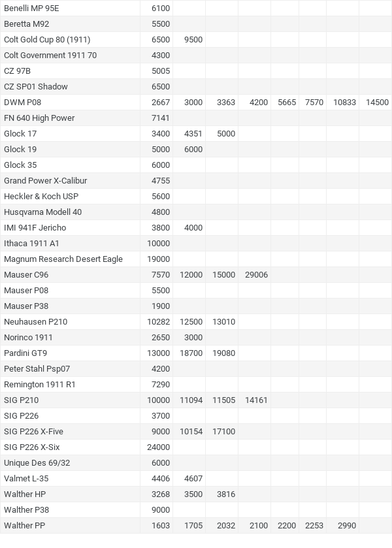Click the 9500 value for Colt Gold Cup
Screen dimensions: 392x548
pyautogui.click(x=193, y=39)
